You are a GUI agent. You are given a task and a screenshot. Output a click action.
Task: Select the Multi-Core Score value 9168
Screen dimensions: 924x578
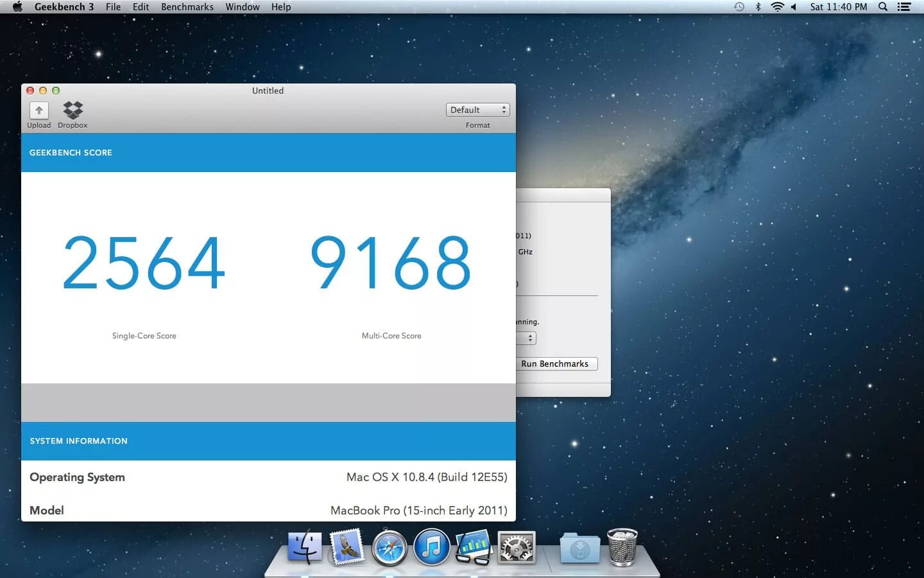coord(390,262)
